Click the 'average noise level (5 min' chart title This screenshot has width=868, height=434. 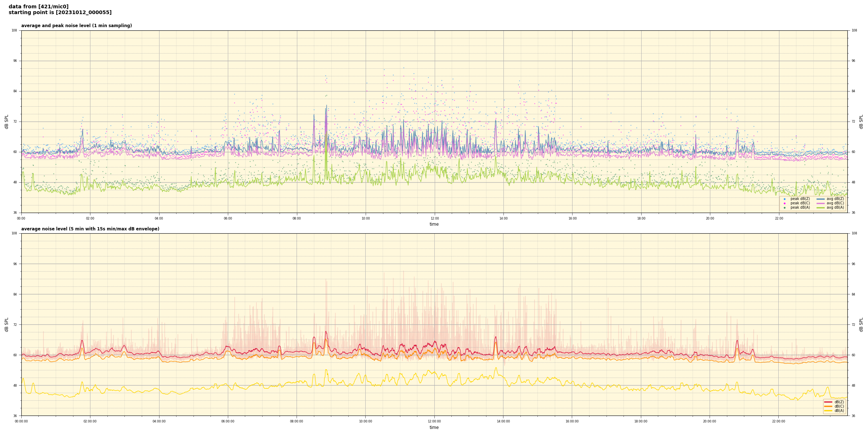pyautogui.click(x=90, y=229)
